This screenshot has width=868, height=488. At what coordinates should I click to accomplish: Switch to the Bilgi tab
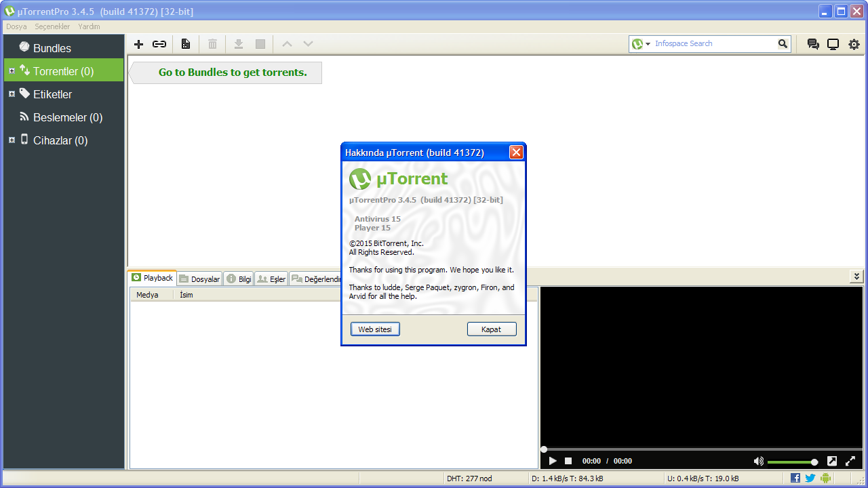tap(239, 279)
